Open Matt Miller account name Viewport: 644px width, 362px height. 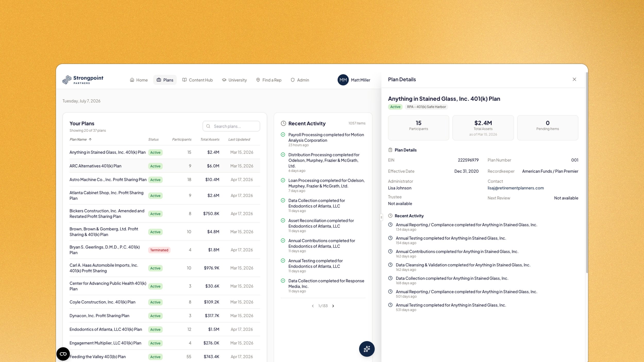(360, 80)
